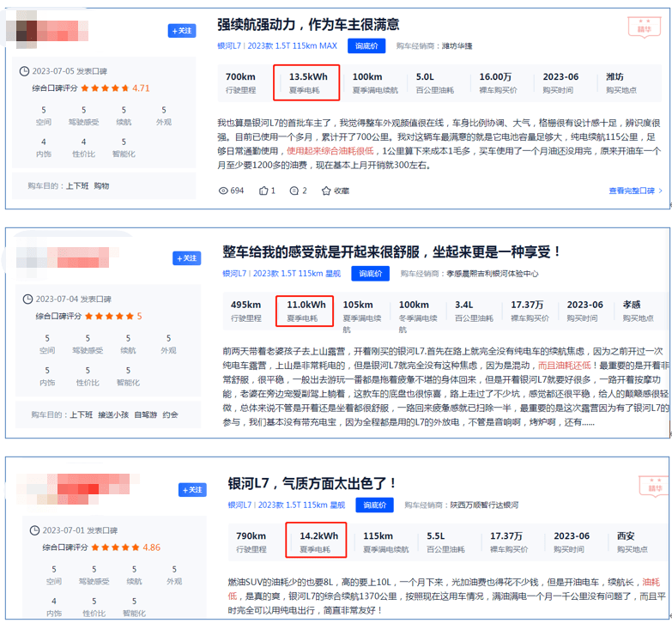This screenshot has height=623, width=672.
Task: Click the 115km 夏季满电续航 value
Action: 378,536
